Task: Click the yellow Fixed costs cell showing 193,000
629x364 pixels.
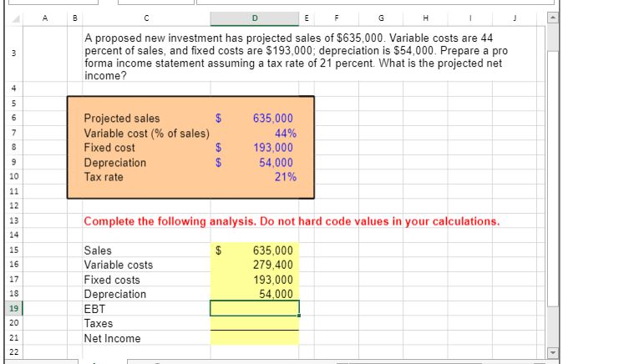Action: point(254,280)
